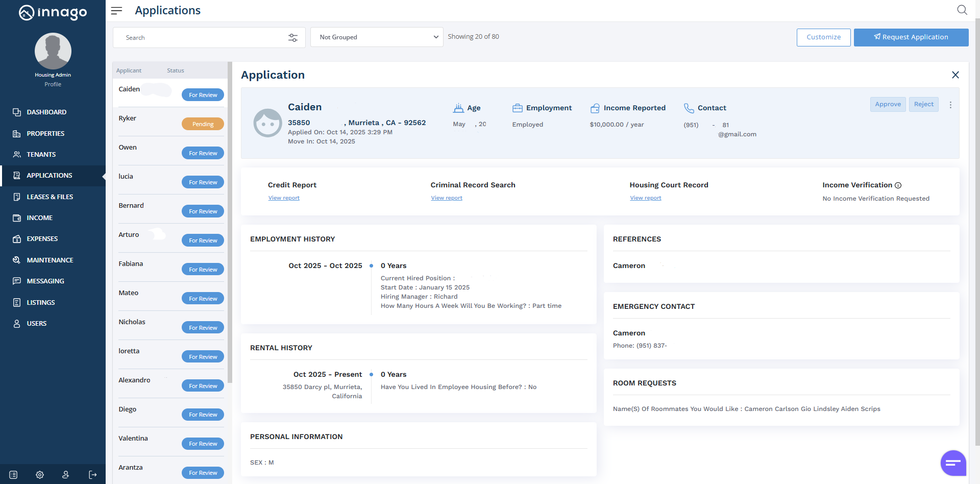Open the three-dot more options menu

(x=950, y=105)
